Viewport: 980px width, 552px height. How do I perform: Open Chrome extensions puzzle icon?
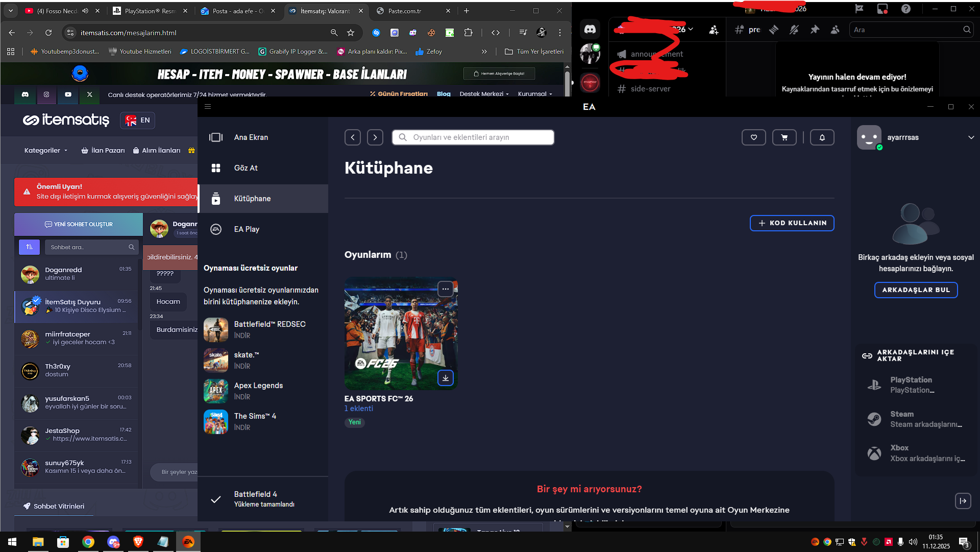click(x=468, y=33)
